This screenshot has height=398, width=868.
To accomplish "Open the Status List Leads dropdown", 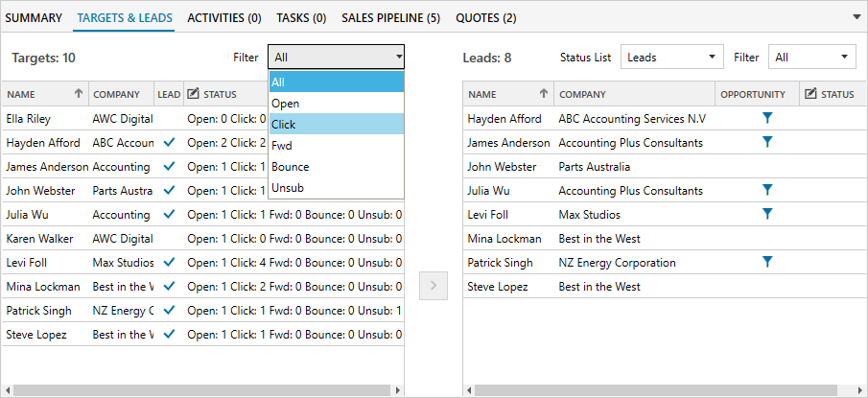I will [671, 58].
